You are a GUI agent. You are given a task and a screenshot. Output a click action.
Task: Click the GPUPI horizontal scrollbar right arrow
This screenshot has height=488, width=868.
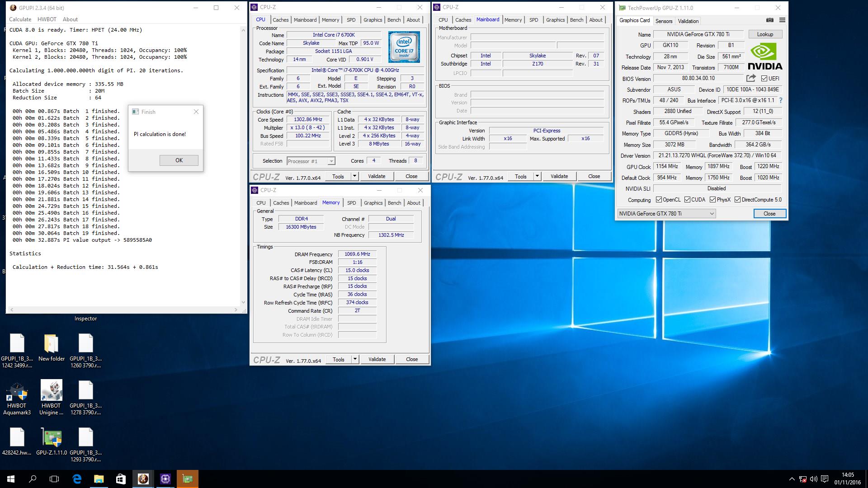coord(236,310)
